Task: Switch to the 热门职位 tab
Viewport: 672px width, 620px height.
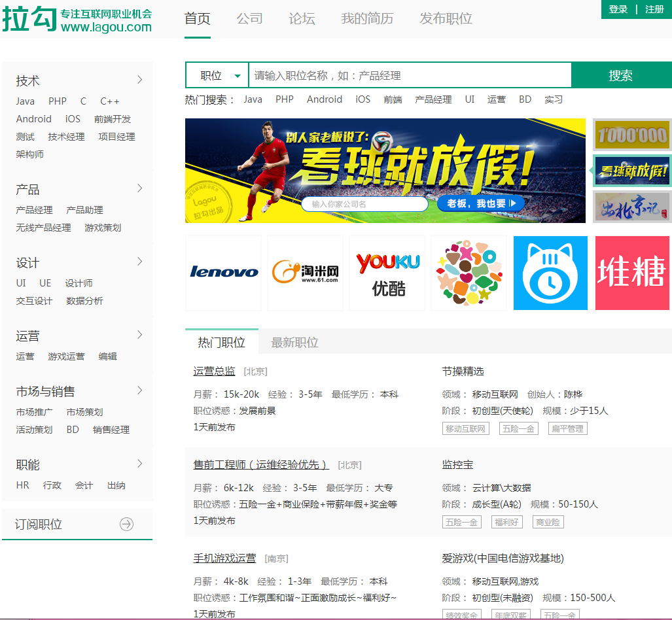Action: pyautogui.click(x=222, y=342)
